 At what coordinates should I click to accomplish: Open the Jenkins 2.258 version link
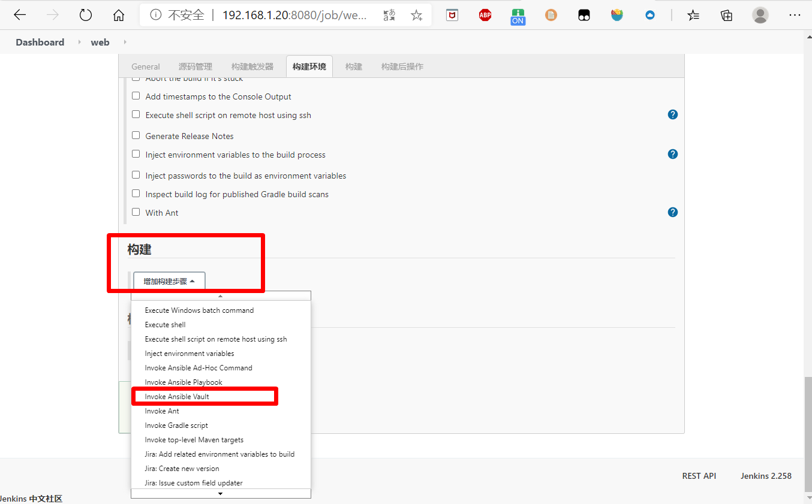(766, 476)
